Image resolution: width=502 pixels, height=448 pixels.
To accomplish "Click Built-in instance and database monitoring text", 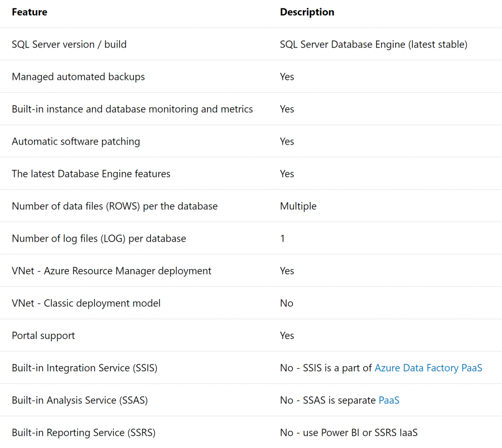I will pyautogui.click(x=132, y=109).
